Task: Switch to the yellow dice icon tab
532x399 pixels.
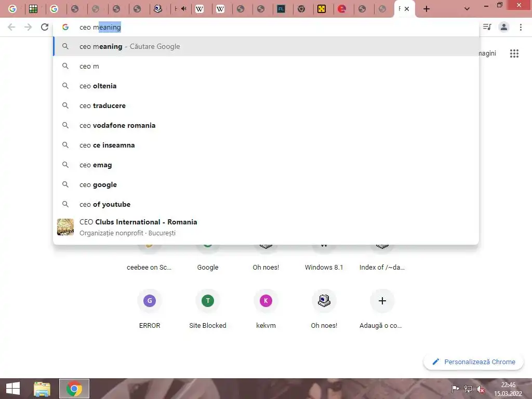Action: point(321,9)
